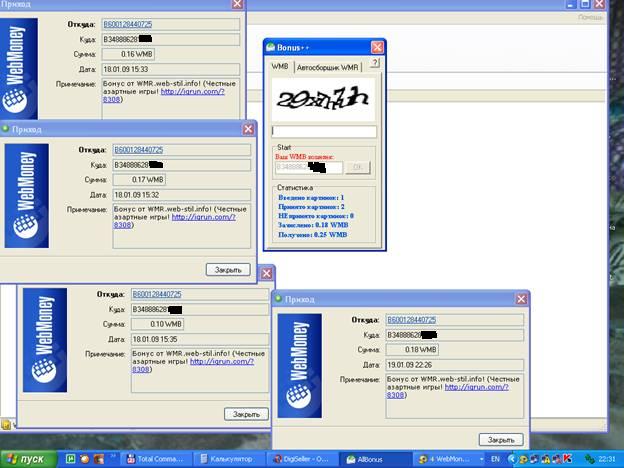The height and width of the screenshot is (468, 624).
Task: Open the пуск Start button
Action: (x=29, y=459)
